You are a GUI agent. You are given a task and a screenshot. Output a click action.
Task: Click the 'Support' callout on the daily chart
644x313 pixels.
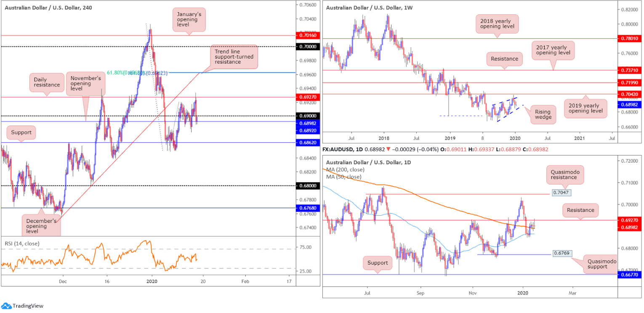click(x=377, y=263)
